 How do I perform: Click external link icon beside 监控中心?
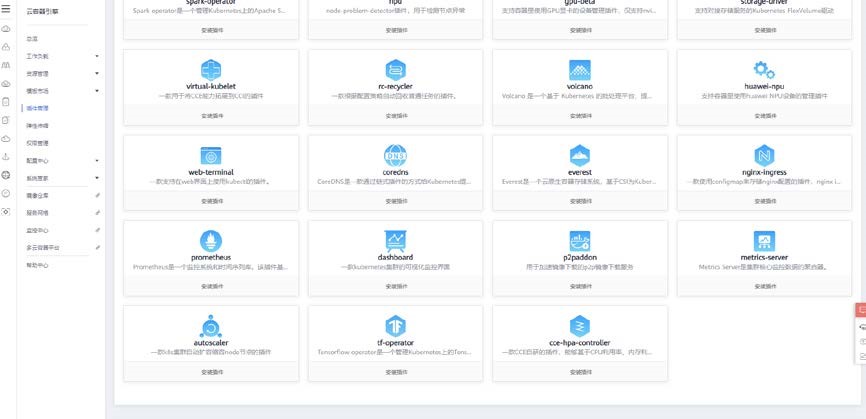click(97, 230)
